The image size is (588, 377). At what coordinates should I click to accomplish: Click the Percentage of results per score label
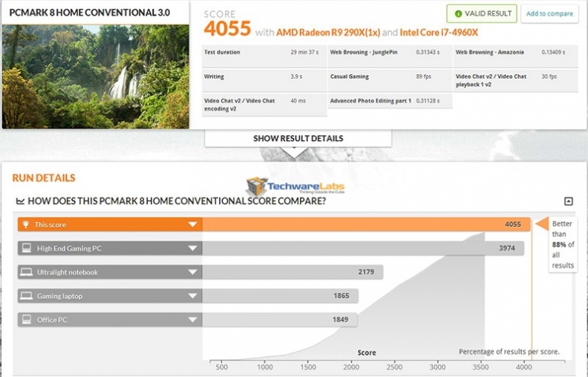[x=509, y=352]
